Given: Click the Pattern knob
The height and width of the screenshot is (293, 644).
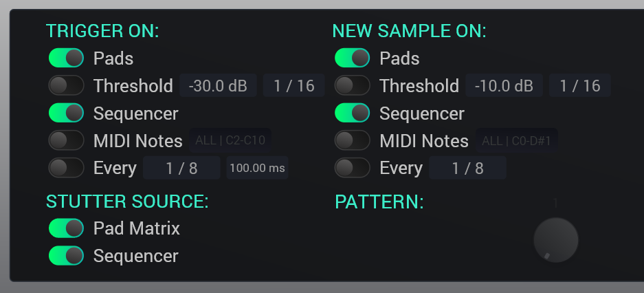Looking at the screenshot, I should [556, 240].
